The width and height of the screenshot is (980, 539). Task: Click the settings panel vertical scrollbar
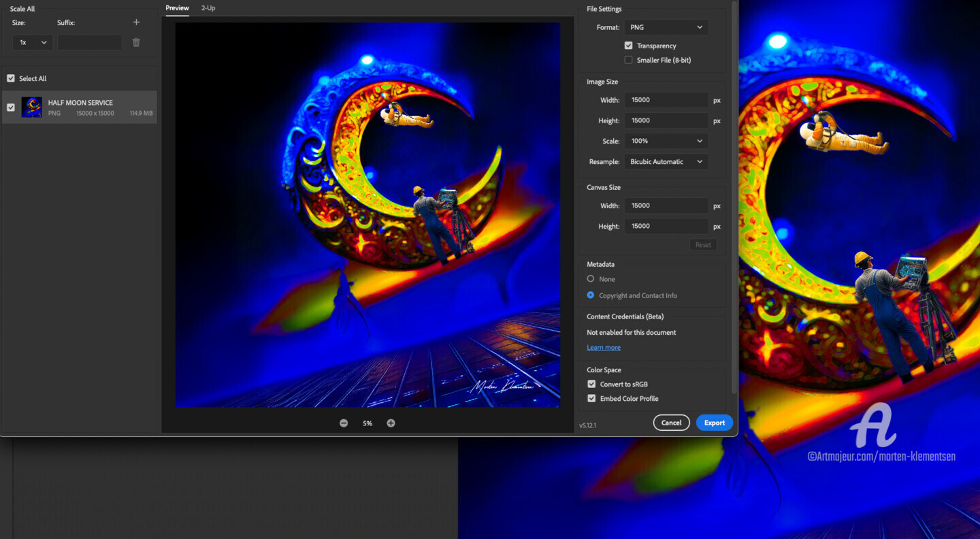click(x=734, y=197)
